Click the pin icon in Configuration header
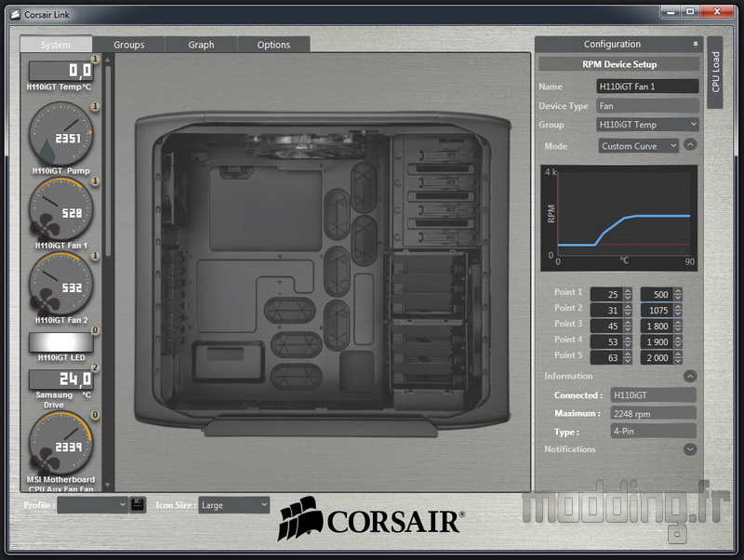Image resolution: width=744 pixels, height=560 pixels. [695, 44]
